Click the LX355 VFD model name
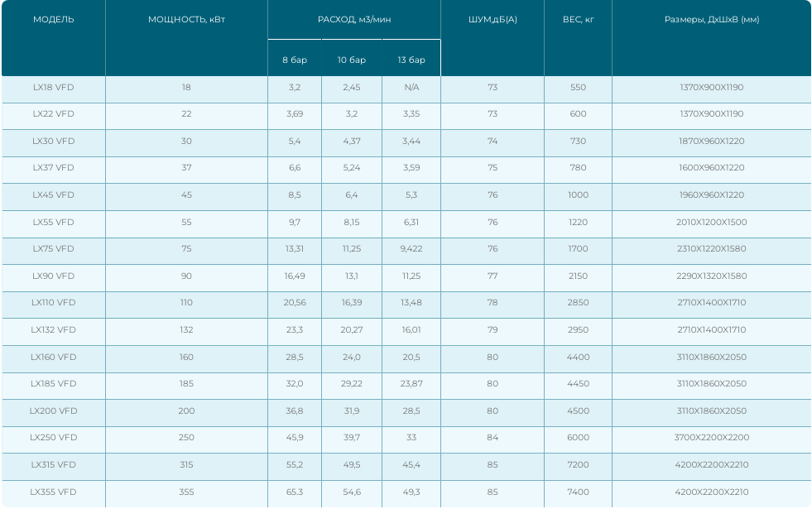The image size is (812, 509). click(53, 492)
